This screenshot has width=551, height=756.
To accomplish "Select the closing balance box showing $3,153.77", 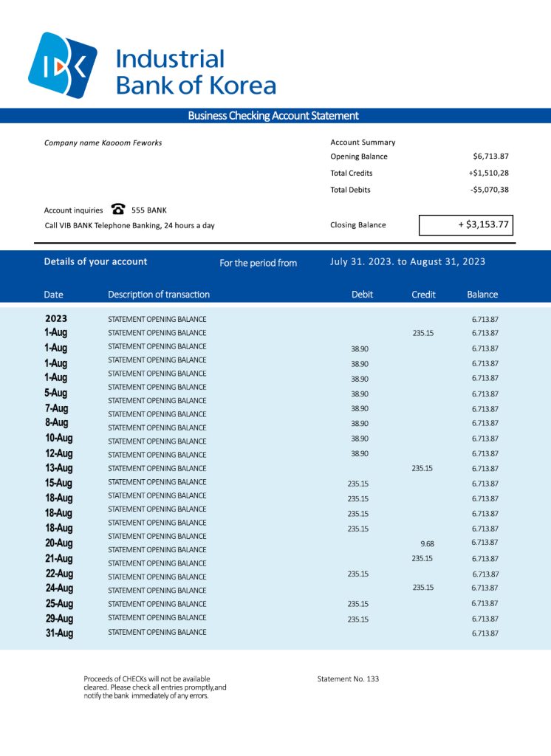I will pyautogui.click(x=465, y=225).
